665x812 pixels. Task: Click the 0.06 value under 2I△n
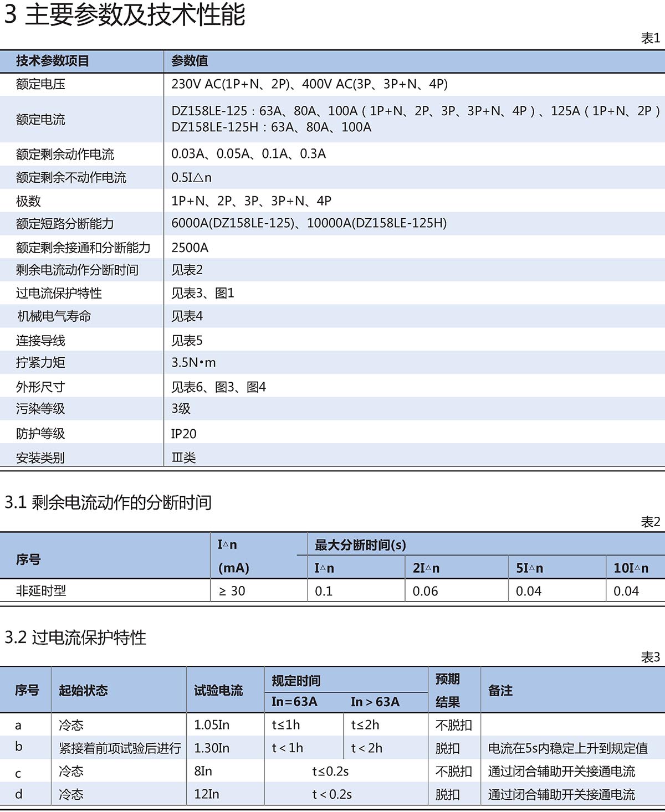425,592
